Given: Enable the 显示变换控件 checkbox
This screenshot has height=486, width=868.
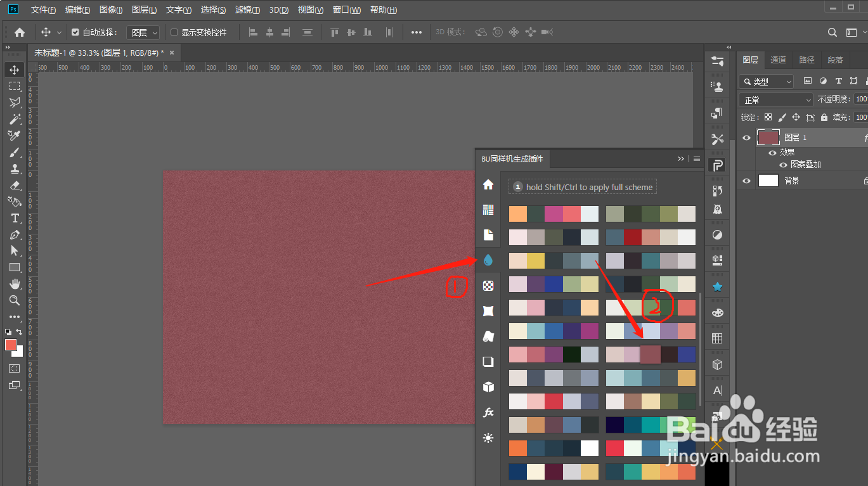Looking at the screenshot, I should (174, 32).
